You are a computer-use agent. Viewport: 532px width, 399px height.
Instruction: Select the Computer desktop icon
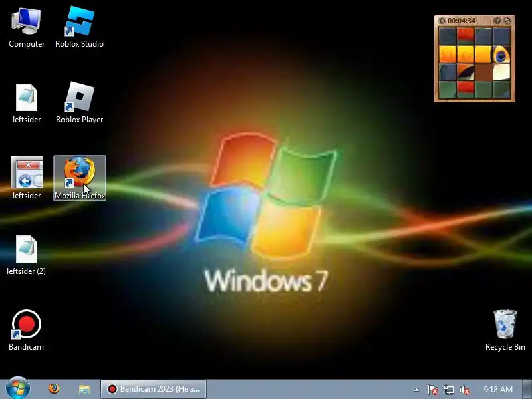tap(27, 29)
